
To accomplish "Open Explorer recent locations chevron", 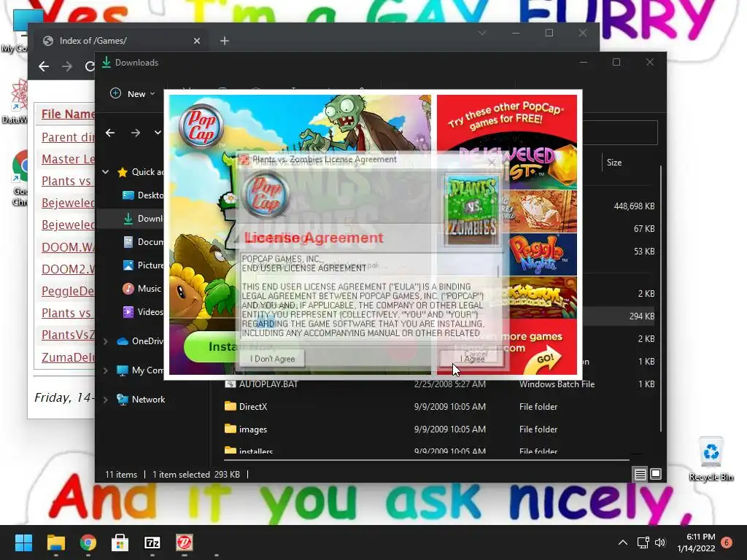I will (158, 133).
